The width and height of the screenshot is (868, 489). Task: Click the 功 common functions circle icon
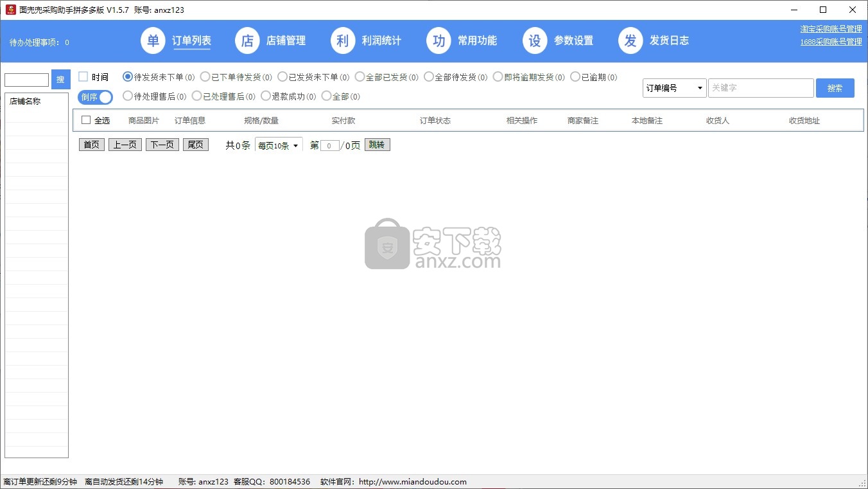coord(438,40)
